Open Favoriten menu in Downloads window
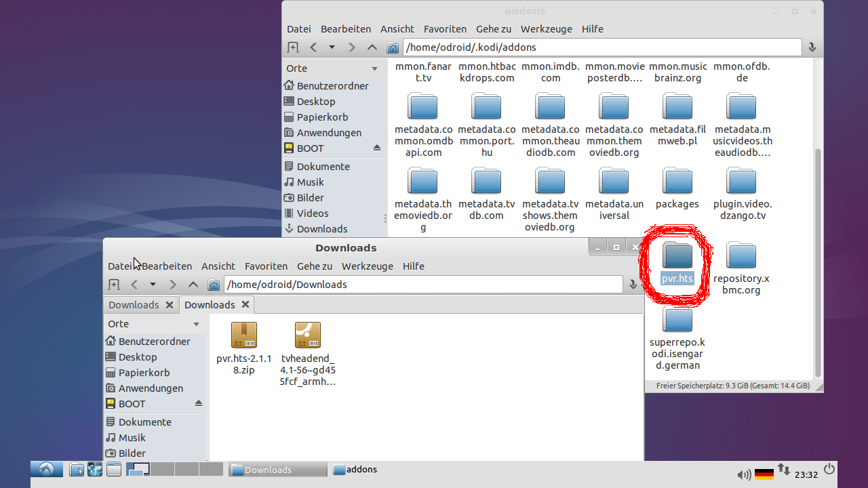Viewport: 868px width, 488px height. [266, 266]
